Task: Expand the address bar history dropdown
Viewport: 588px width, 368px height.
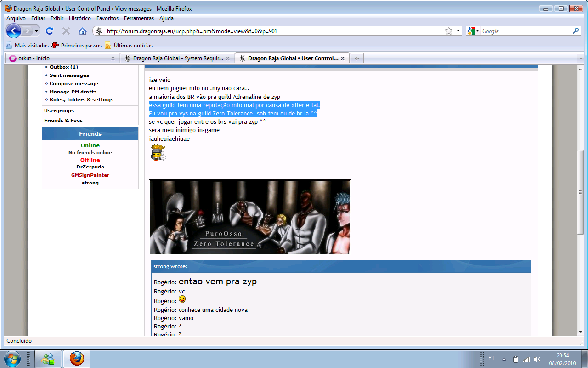Action: click(x=458, y=31)
